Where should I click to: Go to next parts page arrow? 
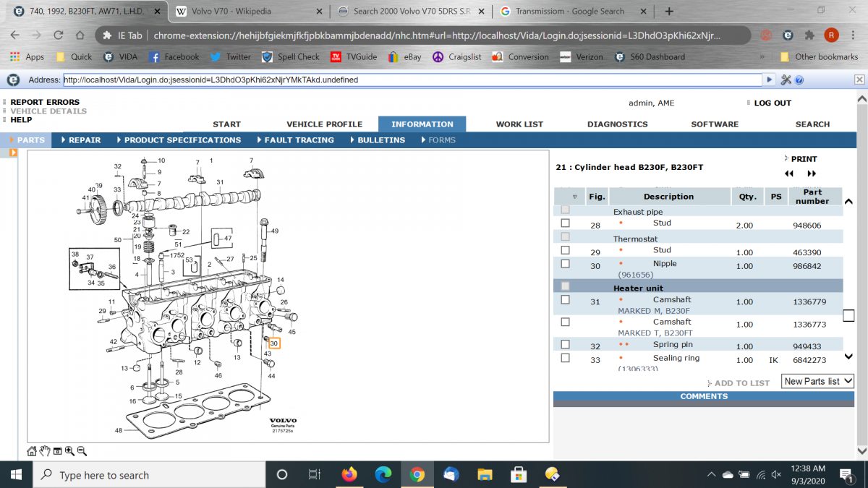point(812,174)
